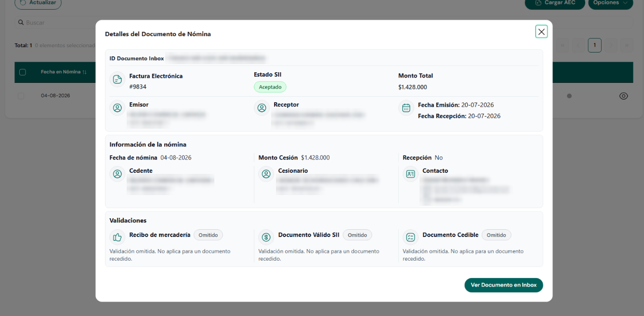The height and width of the screenshot is (316, 644).
Task: Click the last page double-arrow in pagination
Action: [x=627, y=45]
